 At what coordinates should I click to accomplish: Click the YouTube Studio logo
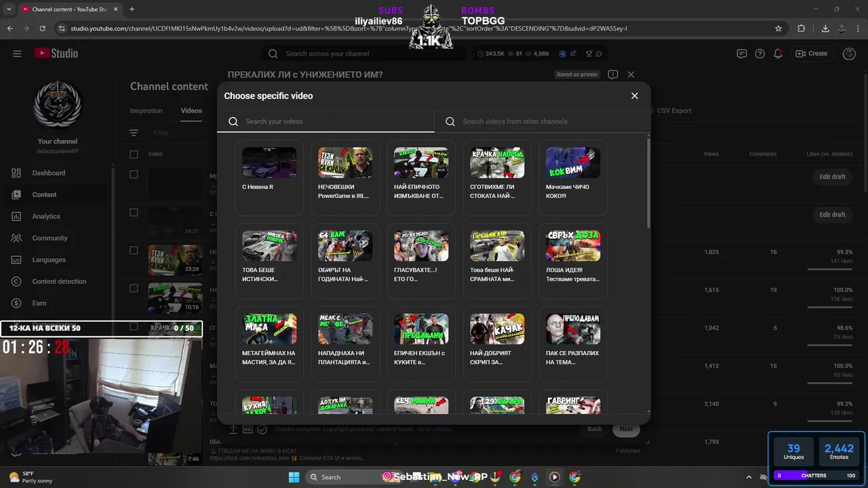(x=56, y=54)
